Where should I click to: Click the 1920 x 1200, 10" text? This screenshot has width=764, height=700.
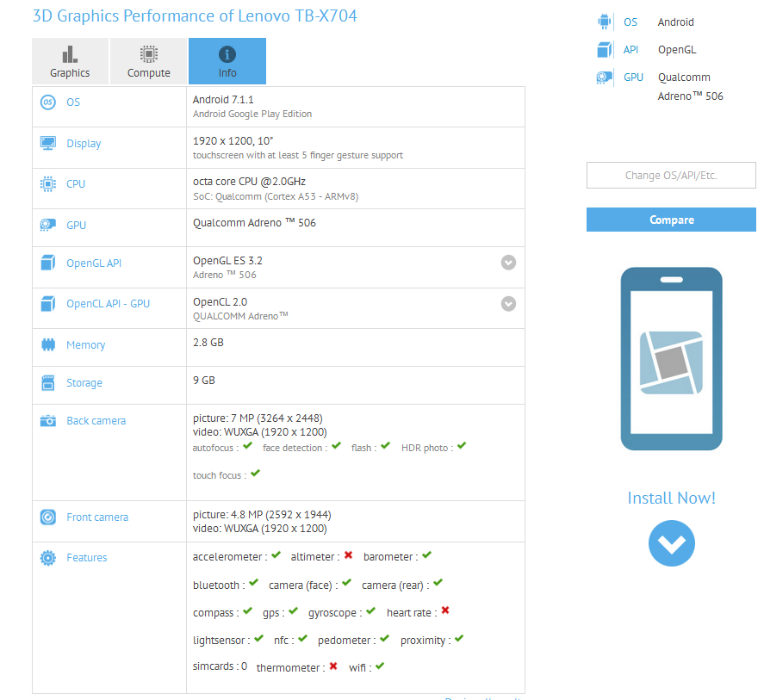[233, 141]
